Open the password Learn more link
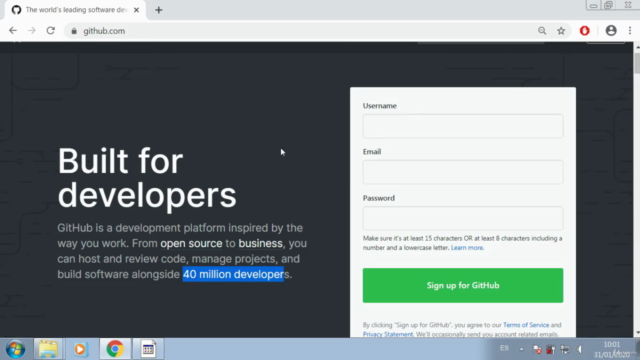 [x=467, y=248]
